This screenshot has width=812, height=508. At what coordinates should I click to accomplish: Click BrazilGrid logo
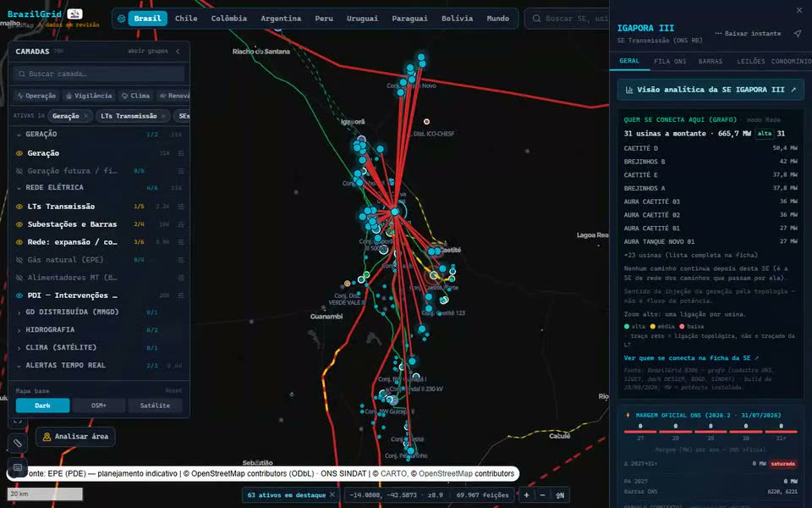click(34, 14)
